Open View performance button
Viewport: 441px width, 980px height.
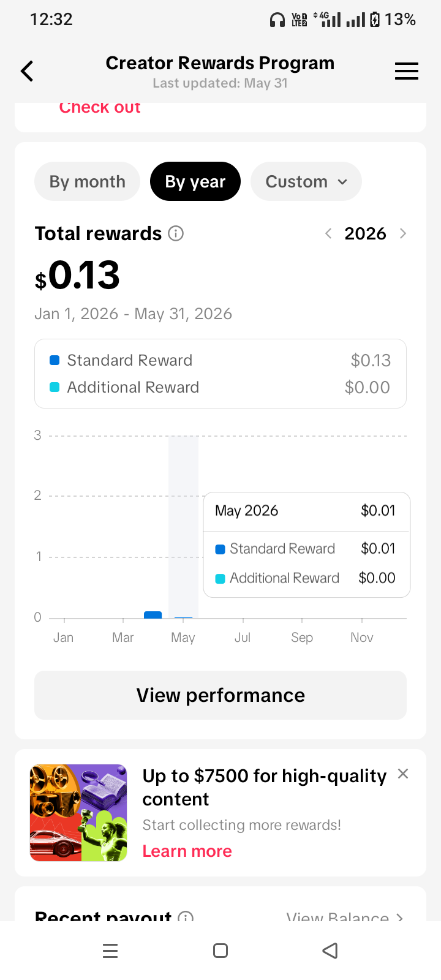point(221,695)
